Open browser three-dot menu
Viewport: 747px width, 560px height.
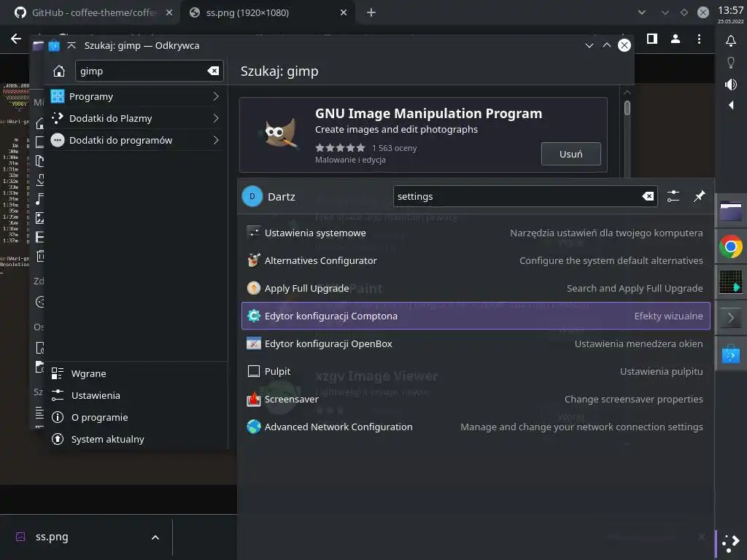[699, 39]
